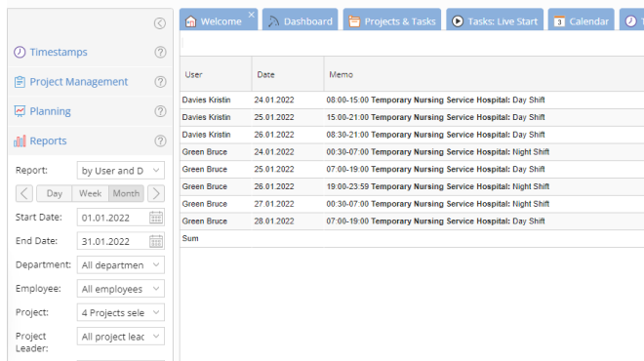This screenshot has width=644, height=361.
Task: Collapse the sidebar with the arrow icon
Action: click(160, 23)
